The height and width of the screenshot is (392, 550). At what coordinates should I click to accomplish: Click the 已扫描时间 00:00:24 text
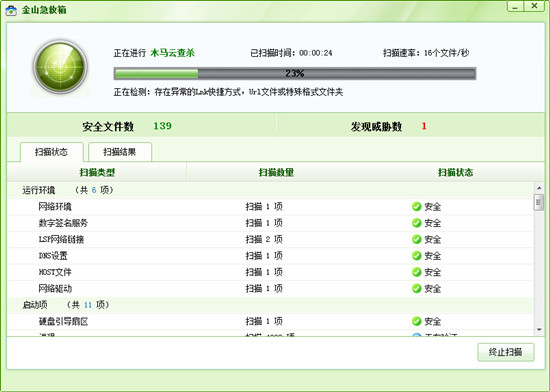click(291, 53)
